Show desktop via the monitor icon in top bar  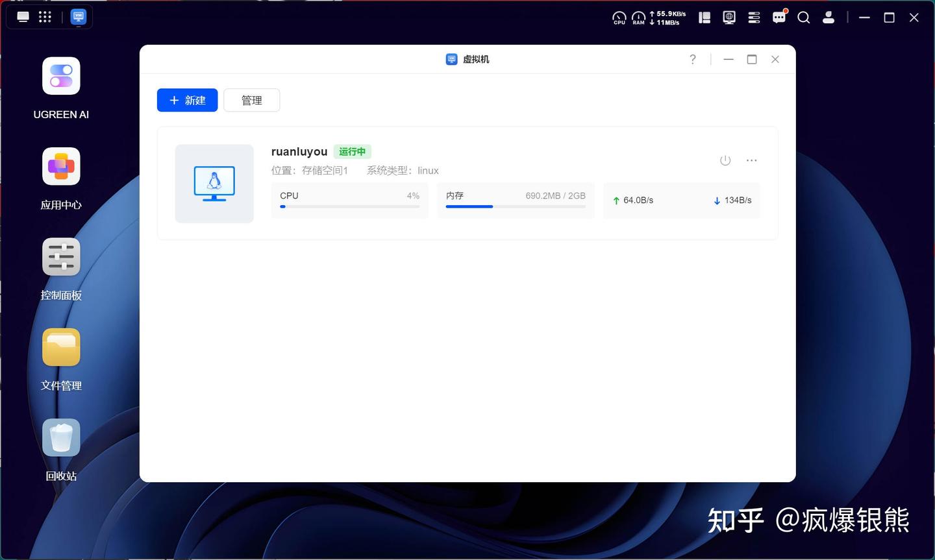23,17
